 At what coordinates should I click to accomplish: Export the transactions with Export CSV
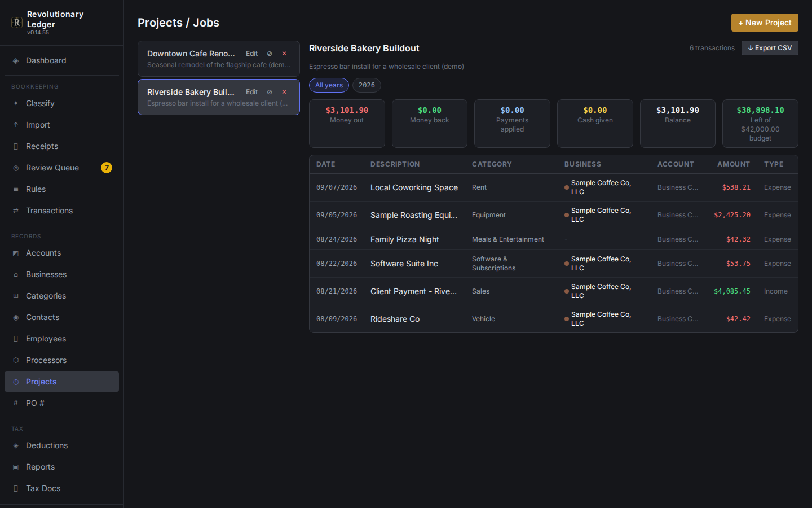click(770, 48)
